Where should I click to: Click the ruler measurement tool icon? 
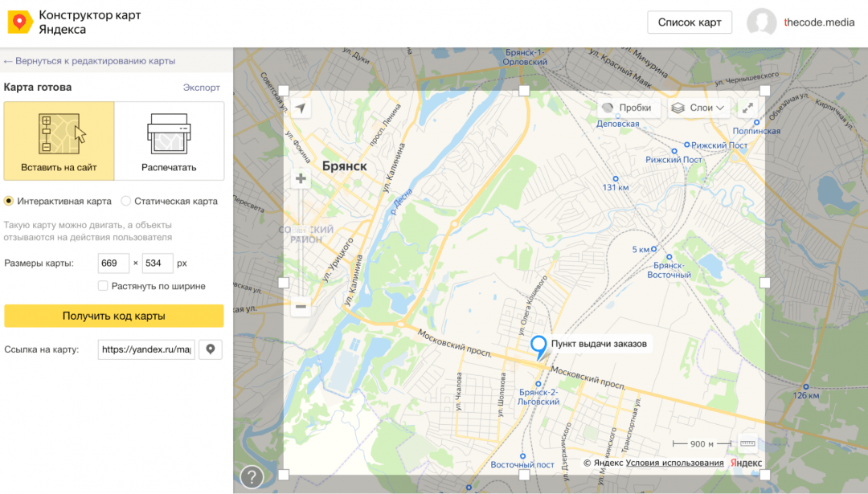click(x=747, y=443)
